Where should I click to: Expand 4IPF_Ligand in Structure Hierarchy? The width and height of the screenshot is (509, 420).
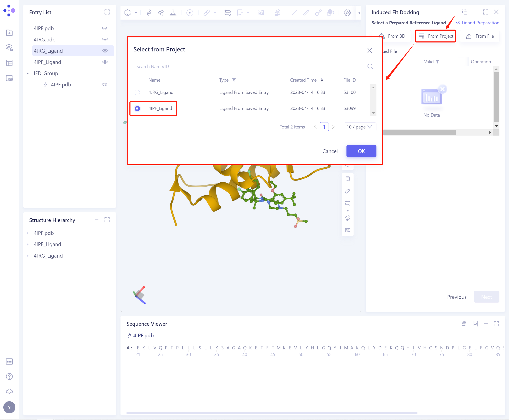(x=27, y=244)
